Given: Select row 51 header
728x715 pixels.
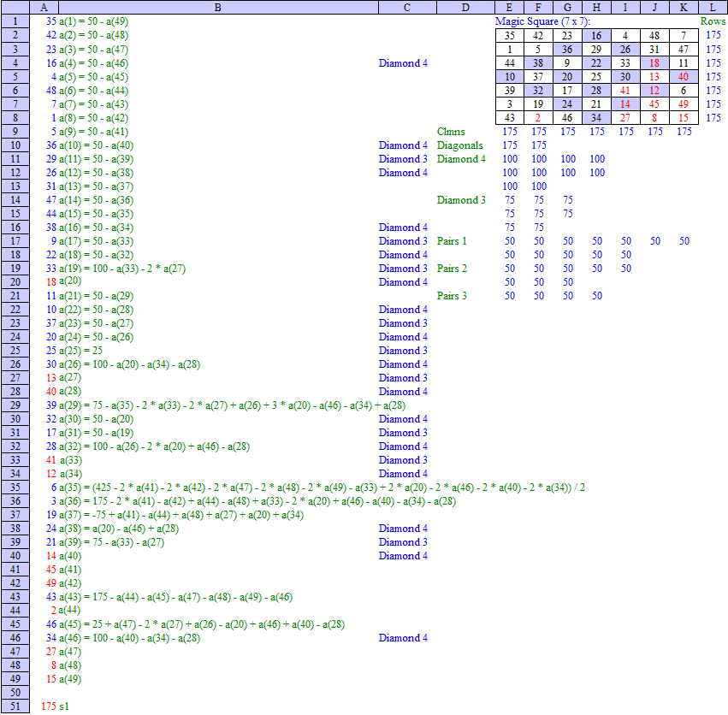Looking at the screenshot, I should pos(15,706).
